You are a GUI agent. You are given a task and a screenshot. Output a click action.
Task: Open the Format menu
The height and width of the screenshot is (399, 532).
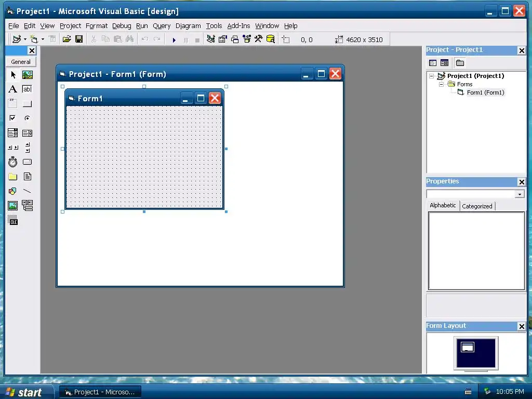click(x=96, y=26)
